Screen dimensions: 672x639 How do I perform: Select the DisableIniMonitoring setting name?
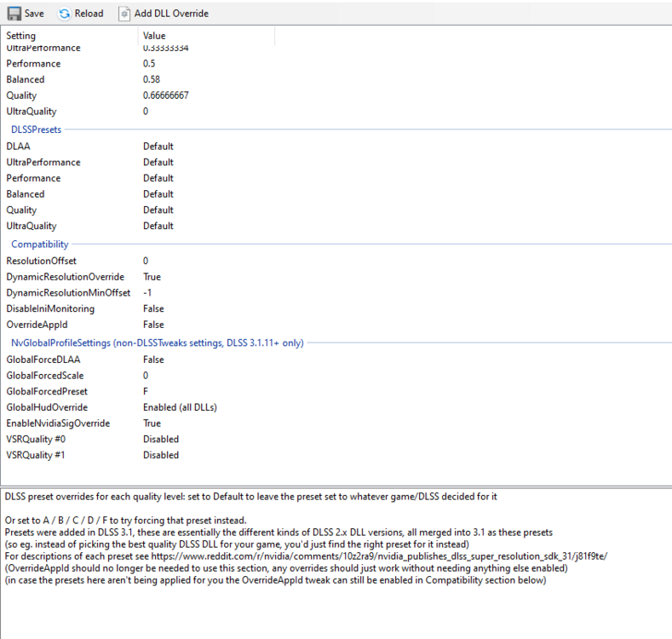(x=50, y=308)
